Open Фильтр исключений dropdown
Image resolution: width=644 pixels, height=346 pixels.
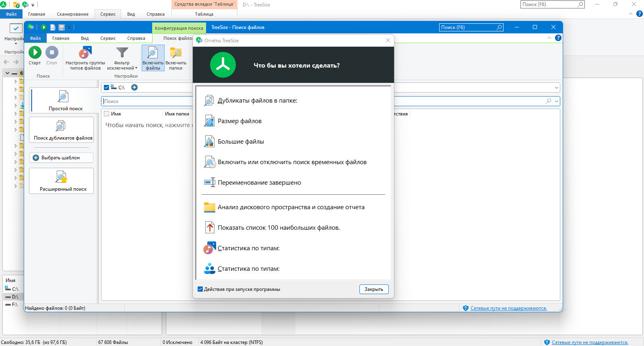[x=122, y=58]
